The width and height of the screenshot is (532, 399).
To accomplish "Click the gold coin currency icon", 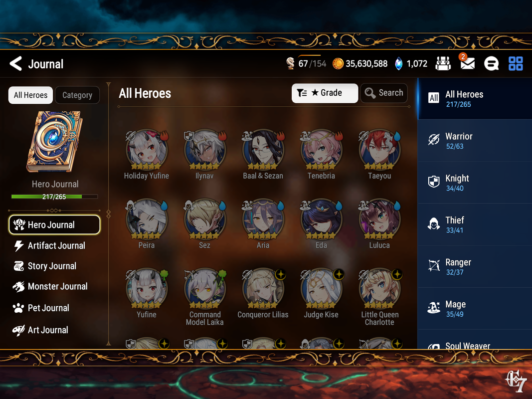I will [x=338, y=63].
